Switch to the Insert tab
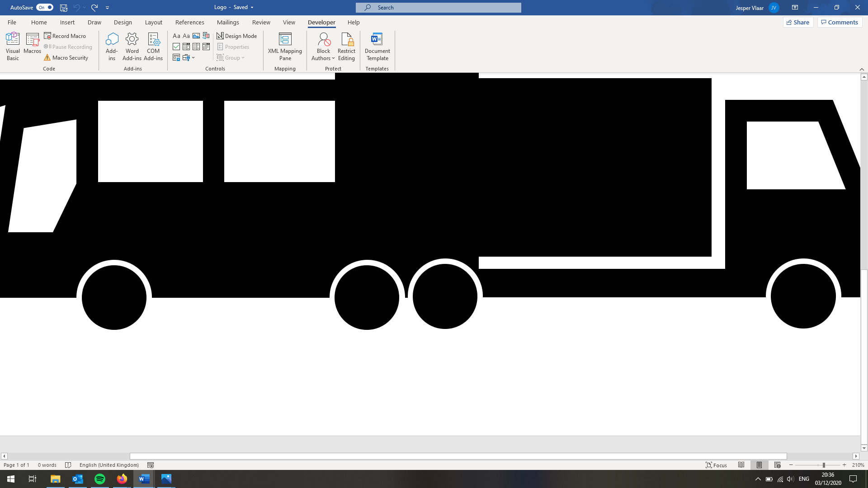Screen dimensions: 868x488 (67, 22)
